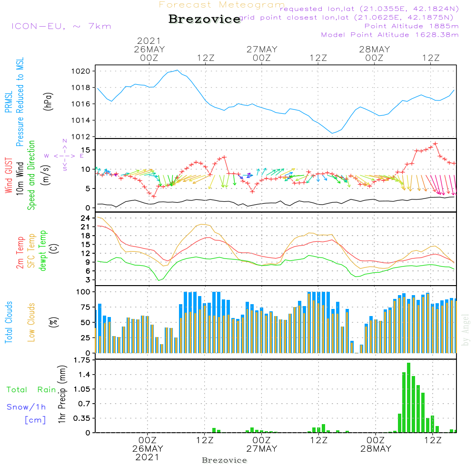This screenshot has width=476, height=476.
Task: Select the "1016" pressure tick value
Action: [x=81, y=104]
